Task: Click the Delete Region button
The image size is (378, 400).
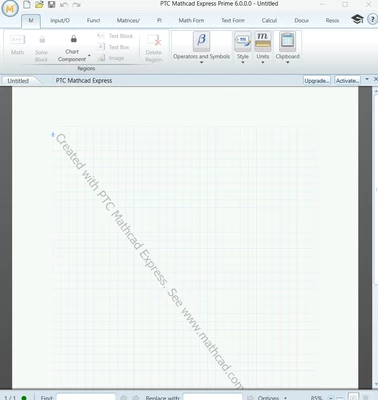Action: 154,48
